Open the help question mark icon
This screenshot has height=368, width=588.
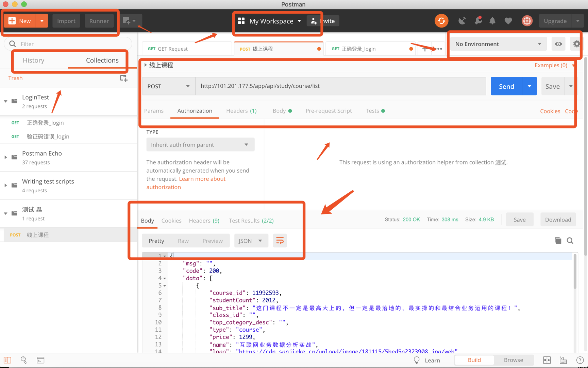(580, 360)
